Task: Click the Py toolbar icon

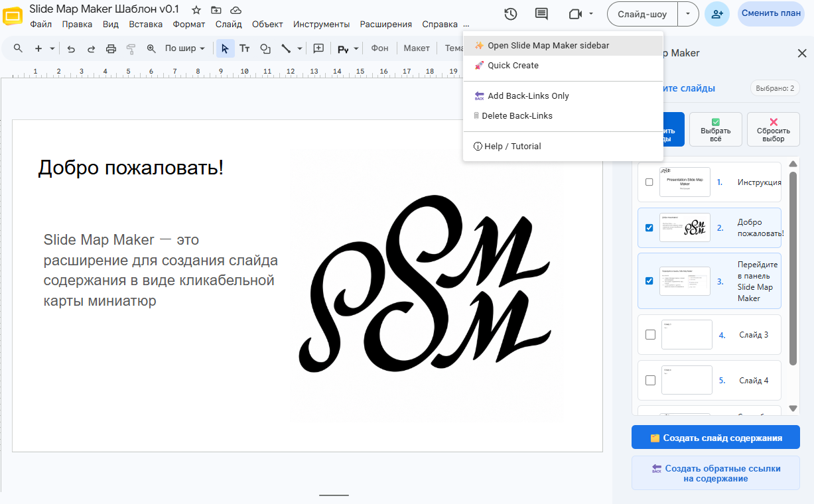Action: [x=343, y=48]
